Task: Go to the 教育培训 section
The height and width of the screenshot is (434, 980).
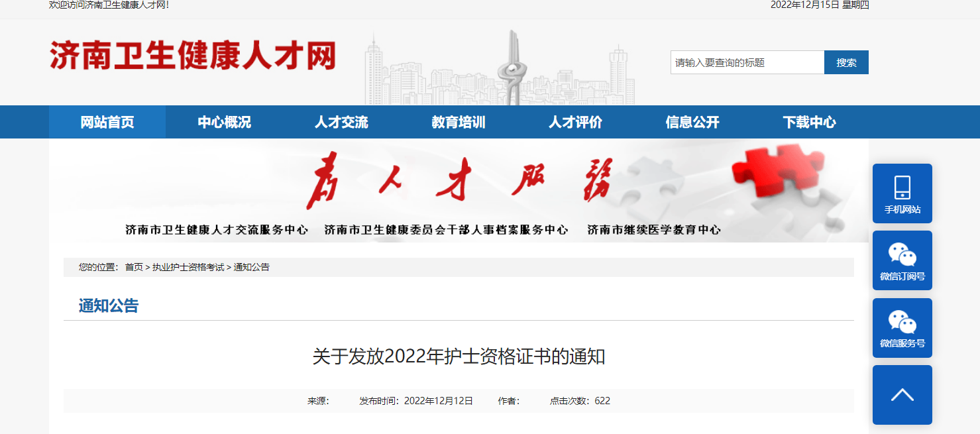Action: point(459,122)
